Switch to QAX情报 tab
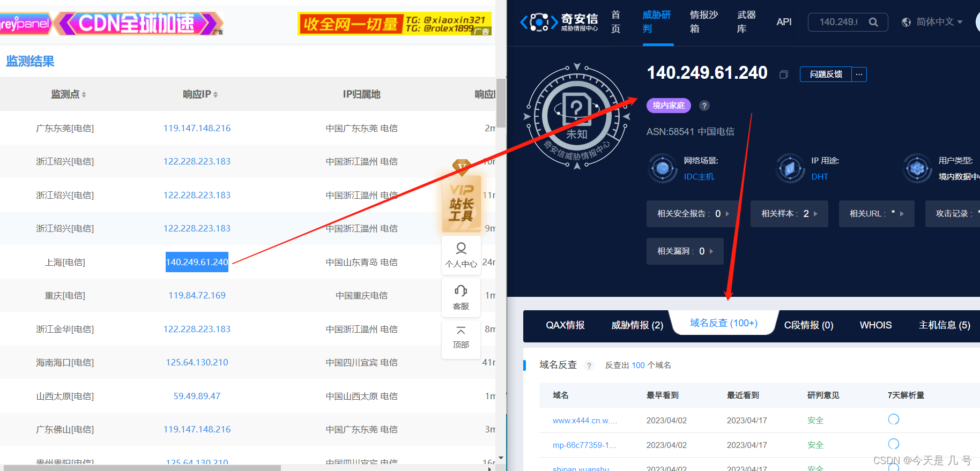The height and width of the screenshot is (471, 980). pos(565,325)
